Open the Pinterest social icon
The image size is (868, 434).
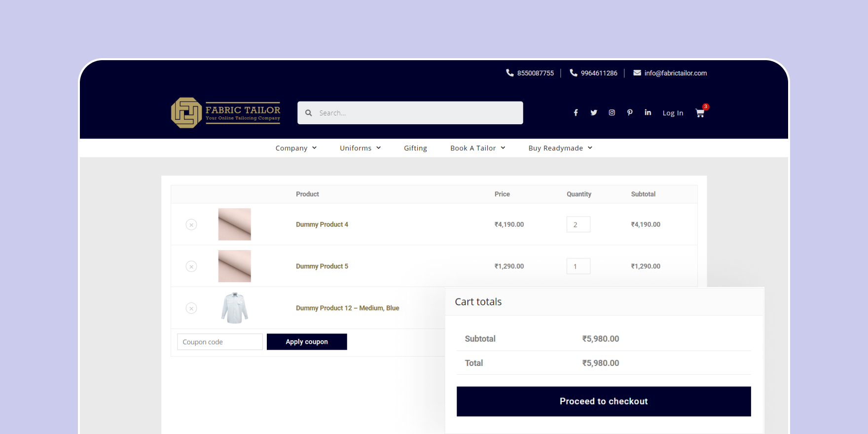pyautogui.click(x=630, y=113)
